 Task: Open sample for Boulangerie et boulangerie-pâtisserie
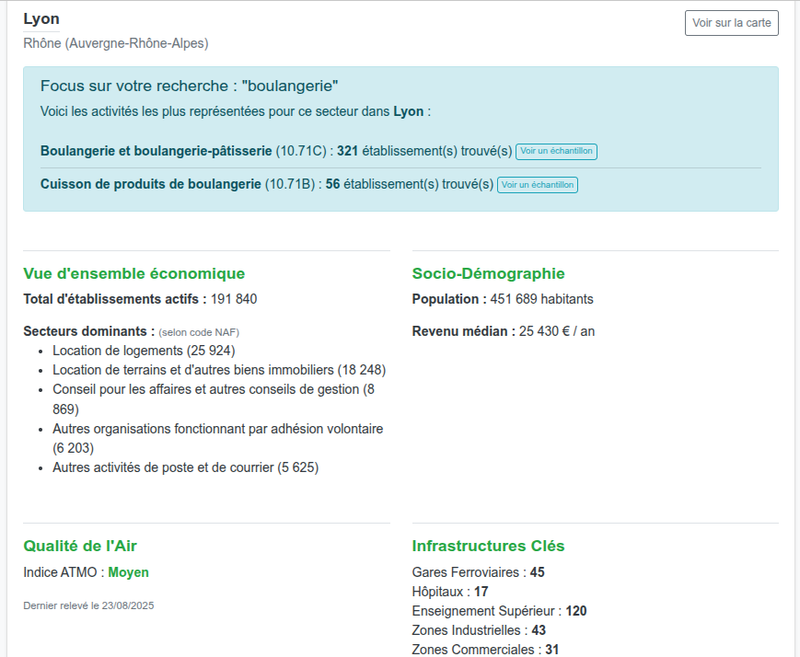click(x=556, y=151)
